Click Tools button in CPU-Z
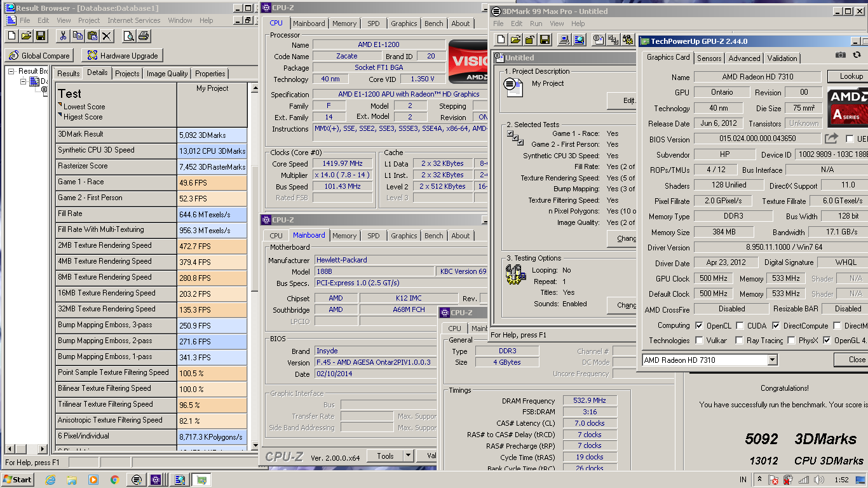The image size is (868, 488). pos(385,456)
